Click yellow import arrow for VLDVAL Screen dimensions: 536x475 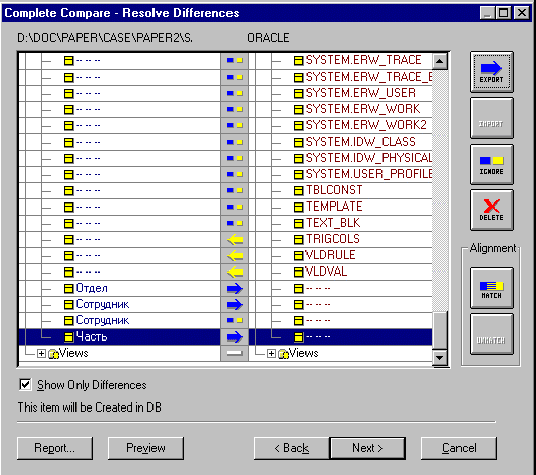[235, 272]
